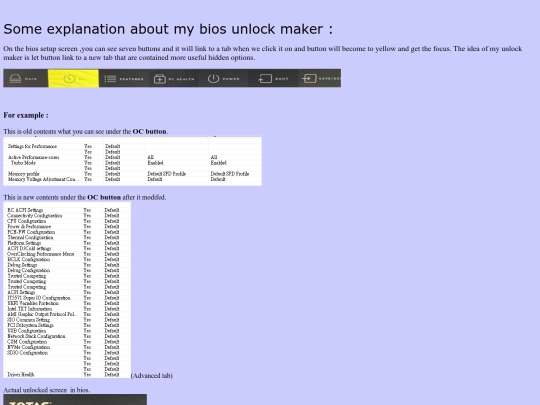
Task: Click 'Actual unlocked screen in bios.' text
Action: pyautogui.click(x=46, y=390)
